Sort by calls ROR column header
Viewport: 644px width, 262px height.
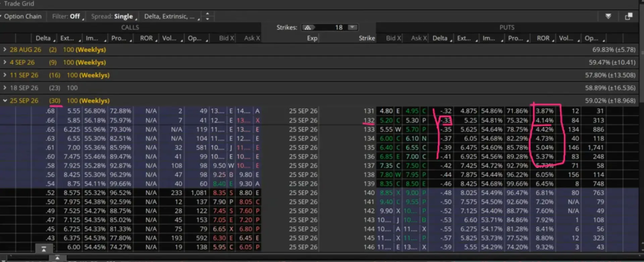(x=146, y=38)
